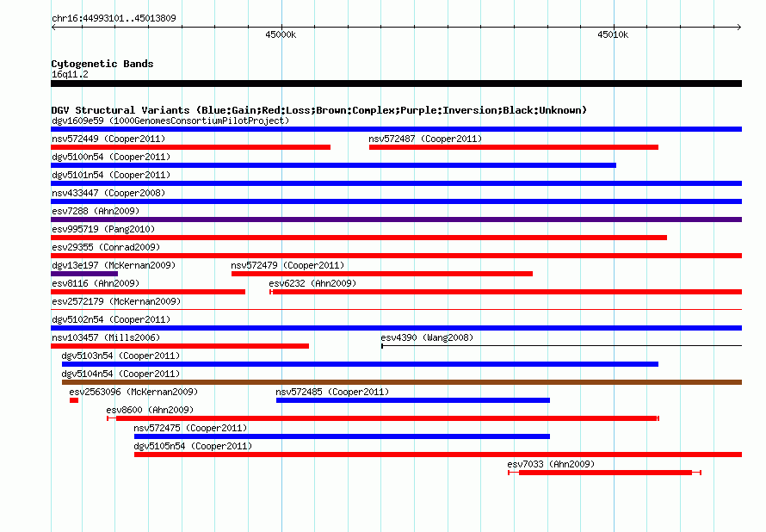The width and height of the screenshot is (766, 532).
Task: Select dgv5105n54 (Cooper2011) label
Action: [x=193, y=446]
